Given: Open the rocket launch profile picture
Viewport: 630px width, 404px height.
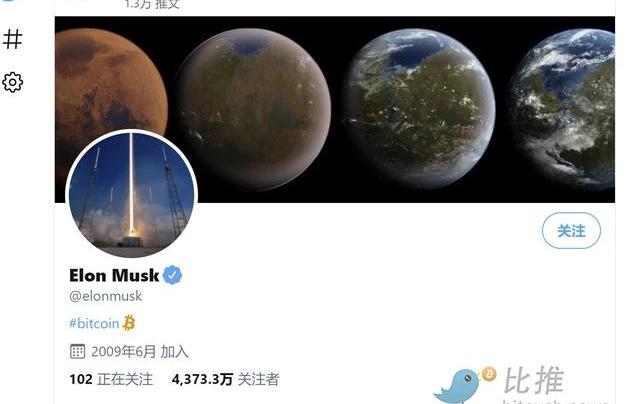Looking at the screenshot, I should [x=131, y=195].
